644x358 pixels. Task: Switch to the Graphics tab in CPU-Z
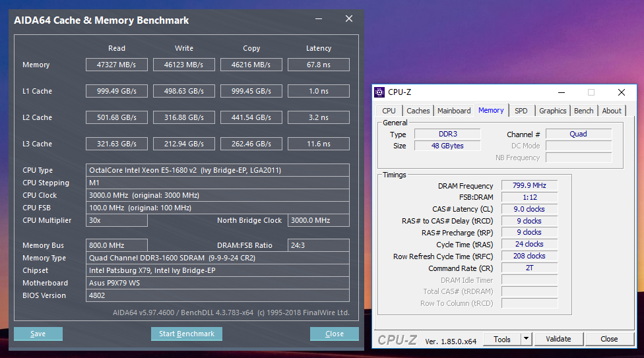552,111
